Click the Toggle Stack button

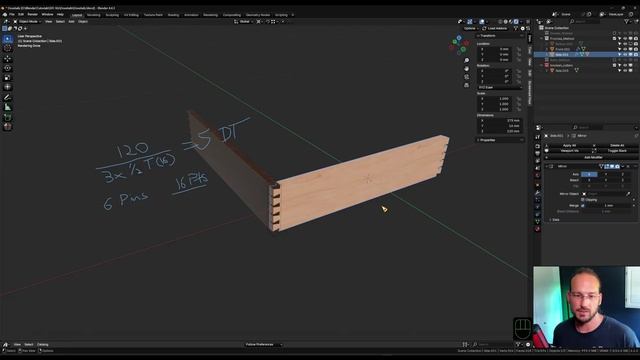617,151
